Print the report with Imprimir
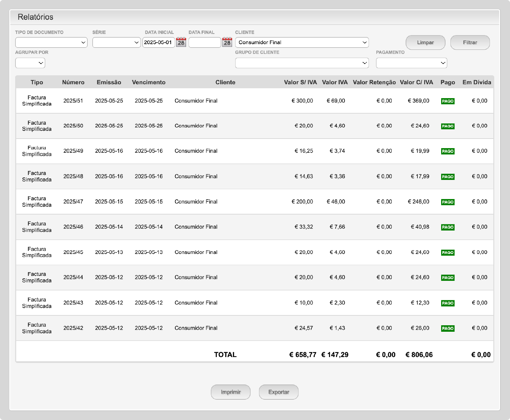 tap(231, 392)
